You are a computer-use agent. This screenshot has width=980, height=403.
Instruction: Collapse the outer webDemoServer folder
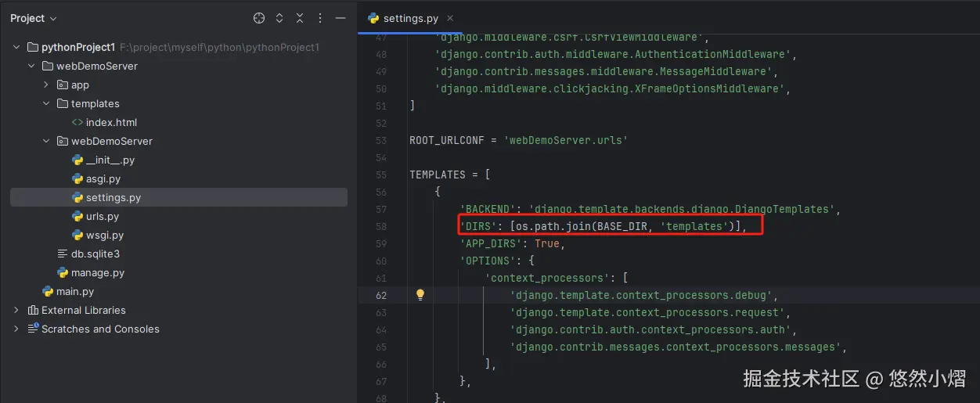(x=31, y=66)
